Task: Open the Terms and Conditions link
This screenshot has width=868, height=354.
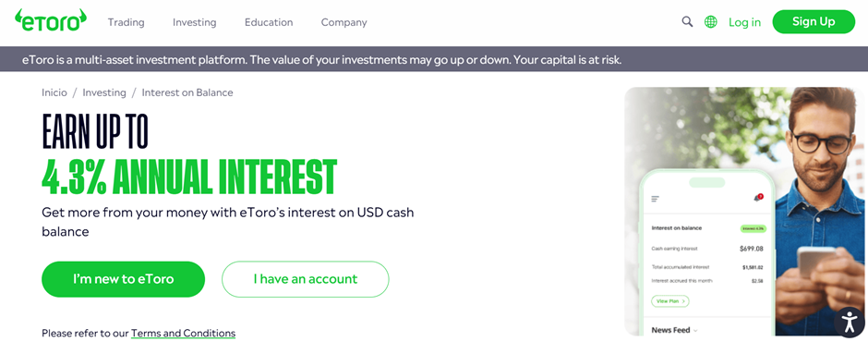Action: coord(183,334)
